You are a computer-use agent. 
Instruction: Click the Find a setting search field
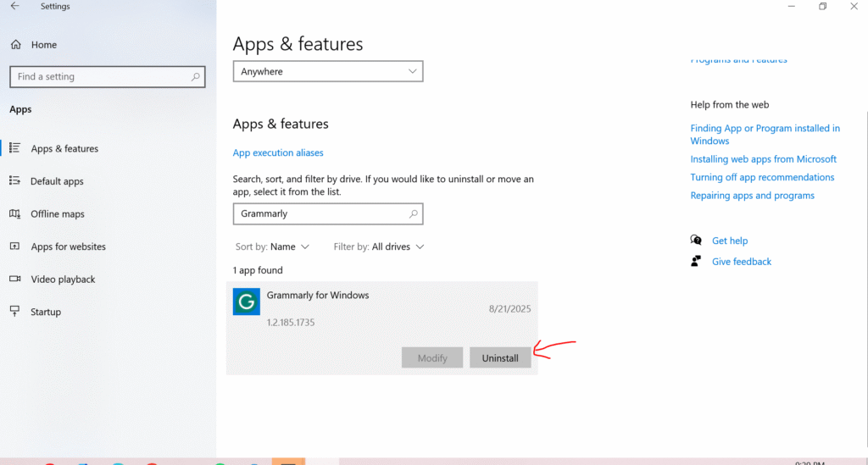(102, 77)
